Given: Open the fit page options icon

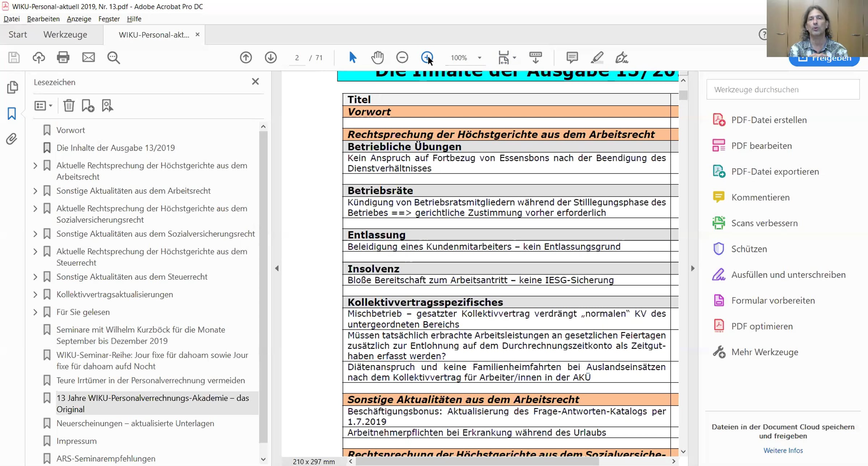Looking at the screenshot, I should point(504,58).
